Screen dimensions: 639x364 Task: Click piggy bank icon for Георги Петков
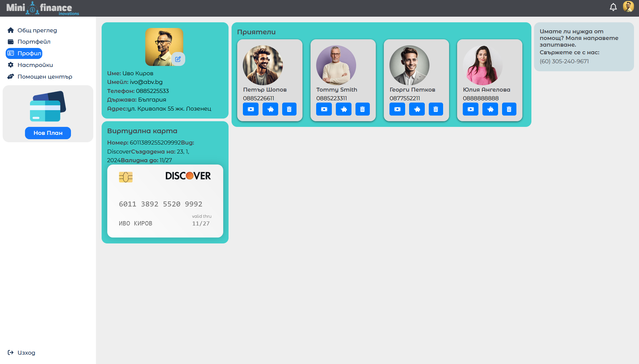[417, 109]
